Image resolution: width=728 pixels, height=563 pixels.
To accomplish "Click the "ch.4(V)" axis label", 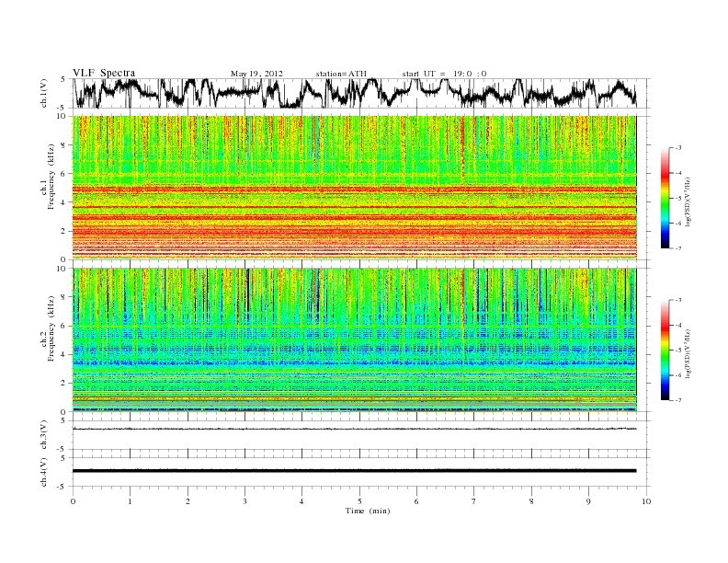I will (44, 472).
